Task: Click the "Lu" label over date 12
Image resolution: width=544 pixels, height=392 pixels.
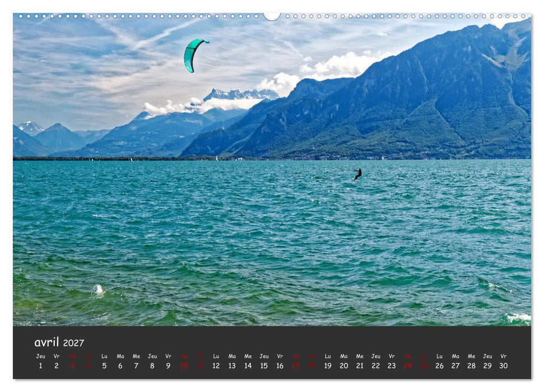Action: click(x=216, y=356)
